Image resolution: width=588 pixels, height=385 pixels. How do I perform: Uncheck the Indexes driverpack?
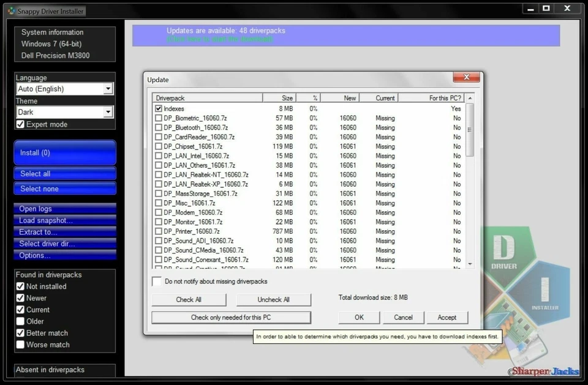click(160, 108)
